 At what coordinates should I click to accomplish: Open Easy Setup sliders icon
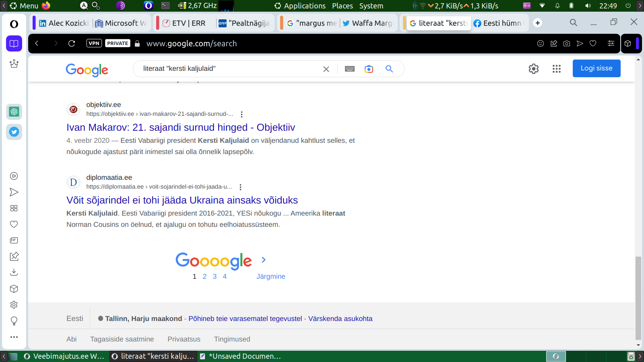[x=611, y=43]
